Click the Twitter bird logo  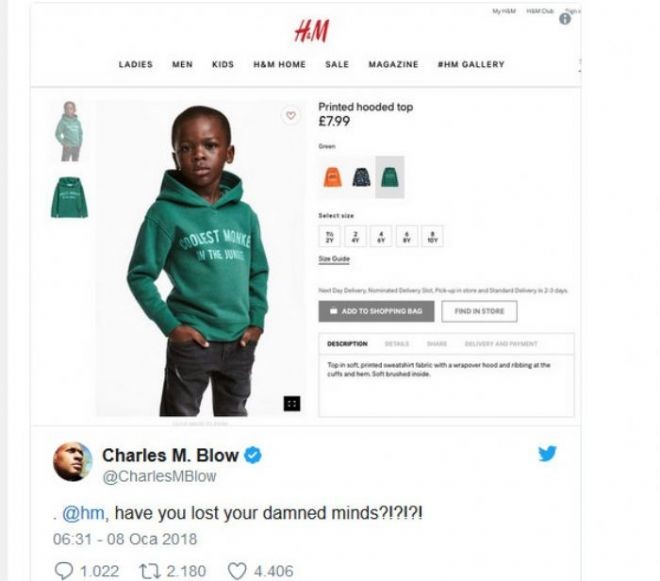coord(547,453)
